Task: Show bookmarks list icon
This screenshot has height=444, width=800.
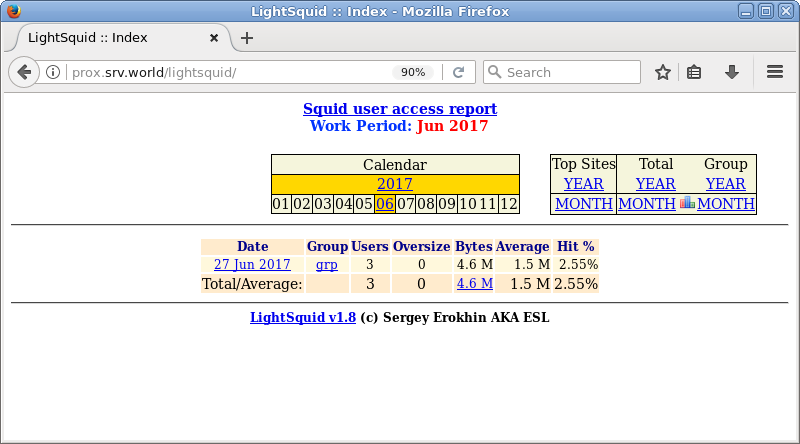Action: [694, 72]
